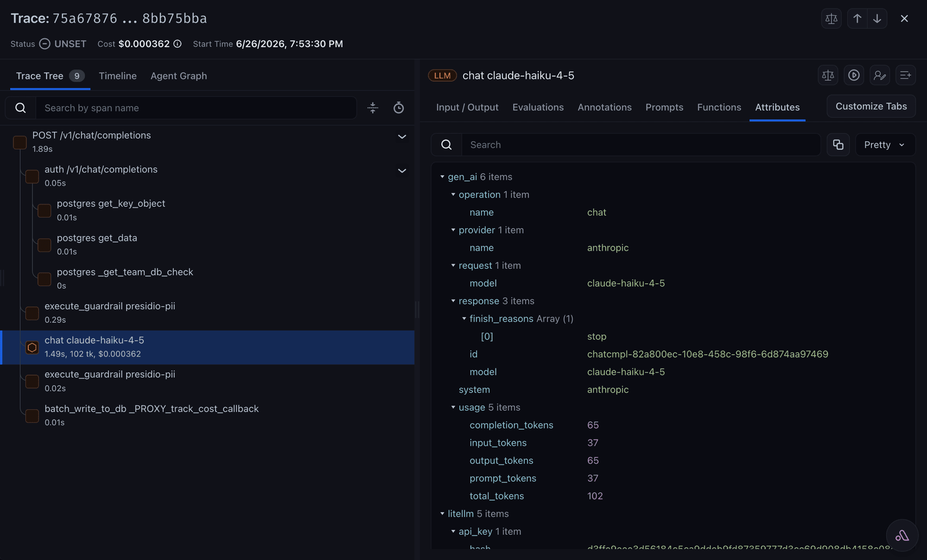The image size is (927, 560).
Task: Collapse the usage attribute node
Action: (453, 407)
